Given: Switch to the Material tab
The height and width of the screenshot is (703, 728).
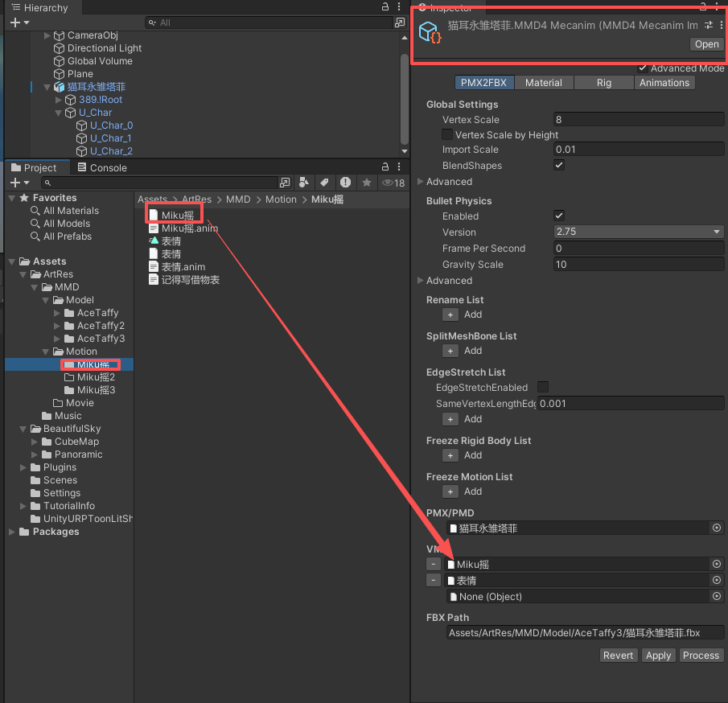Looking at the screenshot, I should coord(544,83).
